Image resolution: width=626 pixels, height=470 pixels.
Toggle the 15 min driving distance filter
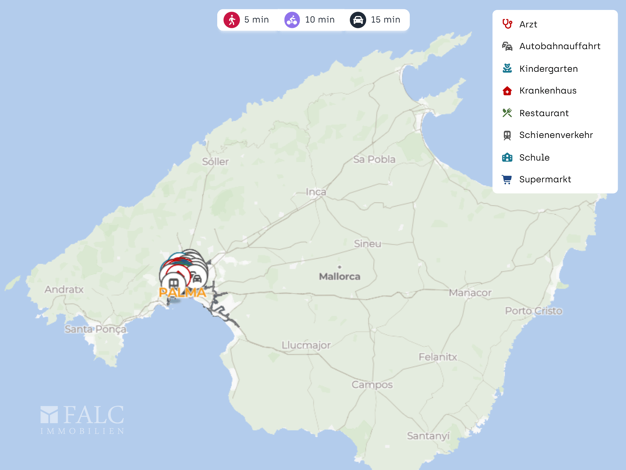(374, 20)
